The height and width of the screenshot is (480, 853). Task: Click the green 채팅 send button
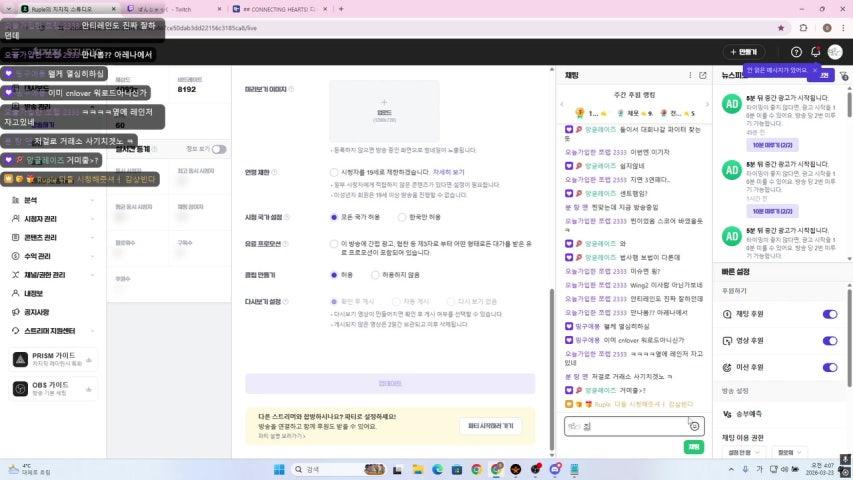coord(694,447)
